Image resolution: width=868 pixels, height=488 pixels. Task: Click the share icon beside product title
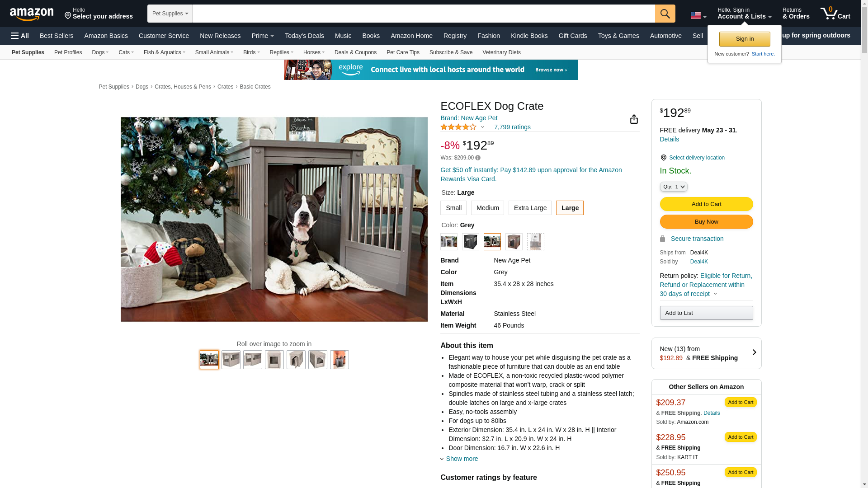pyautogui.click(x=634, y=119)
